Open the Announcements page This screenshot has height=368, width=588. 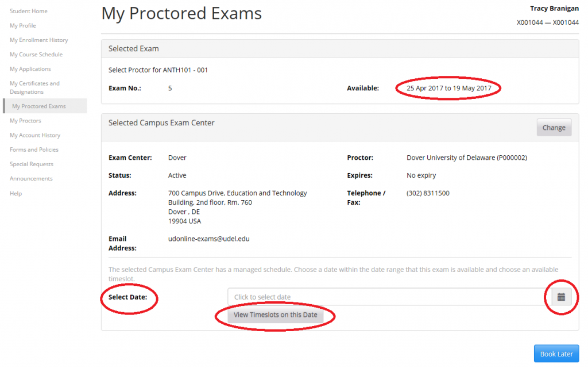pos(31,178)
